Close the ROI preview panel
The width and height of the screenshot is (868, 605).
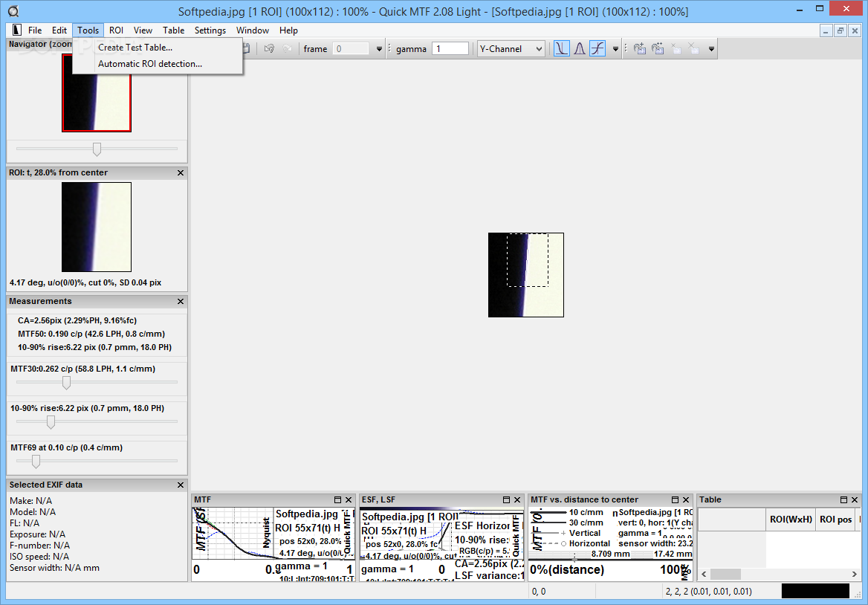point(181,172)
